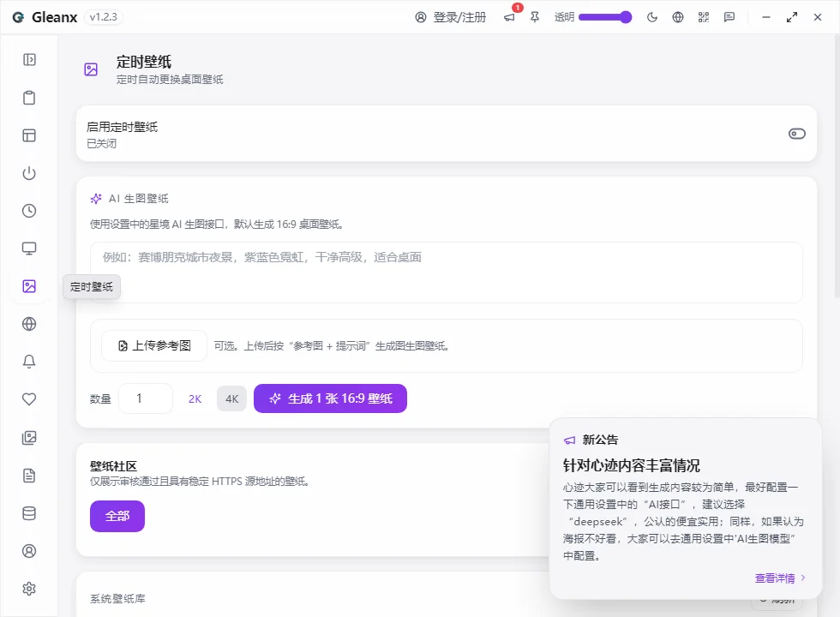Click the version v1.2.3 badge
The image size is (840, 617).
104,17
